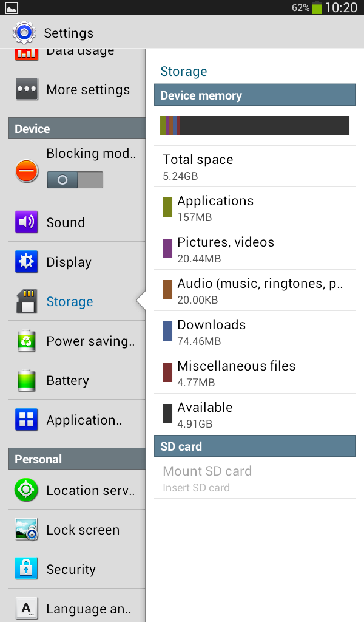364x622 pixels.
Task: Open Application manager grid icon
Action: (x=27, y=420)
